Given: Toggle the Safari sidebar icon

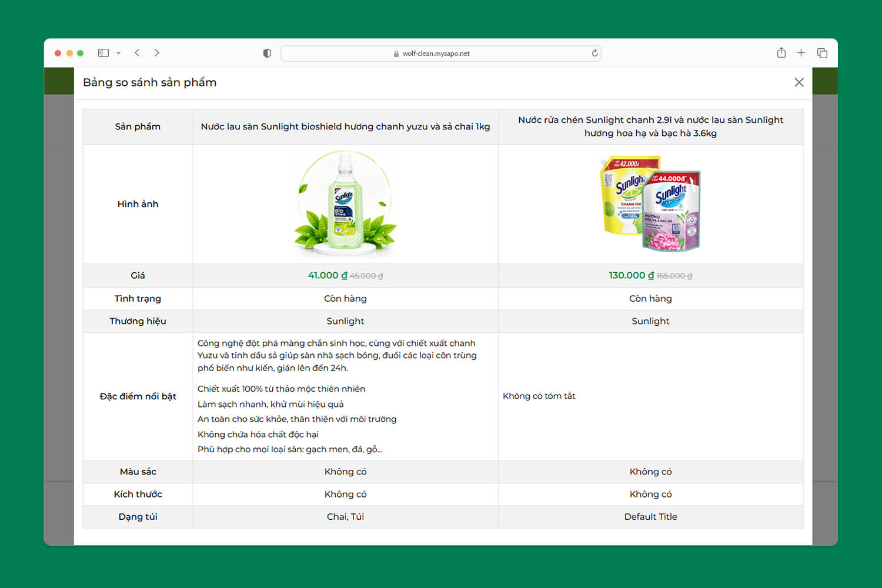Looking at the screenshot, I should (103, 53).
